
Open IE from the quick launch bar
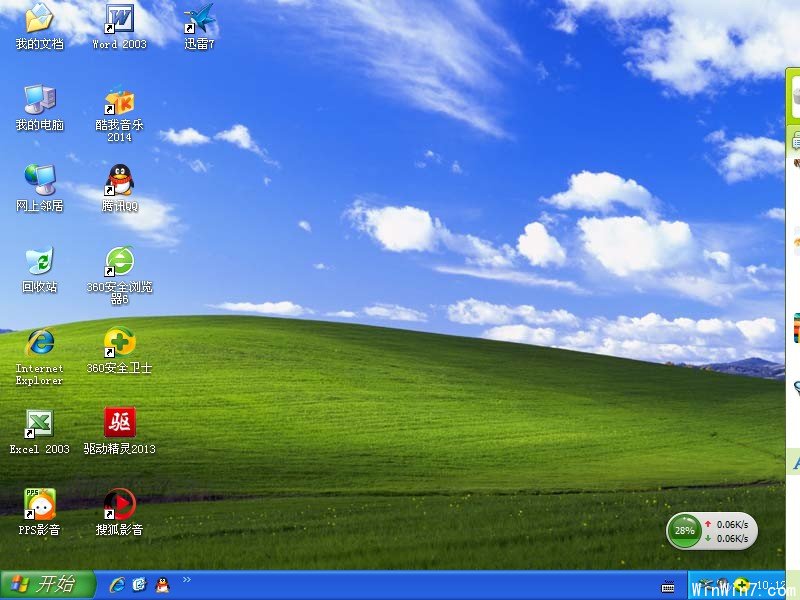119,587
